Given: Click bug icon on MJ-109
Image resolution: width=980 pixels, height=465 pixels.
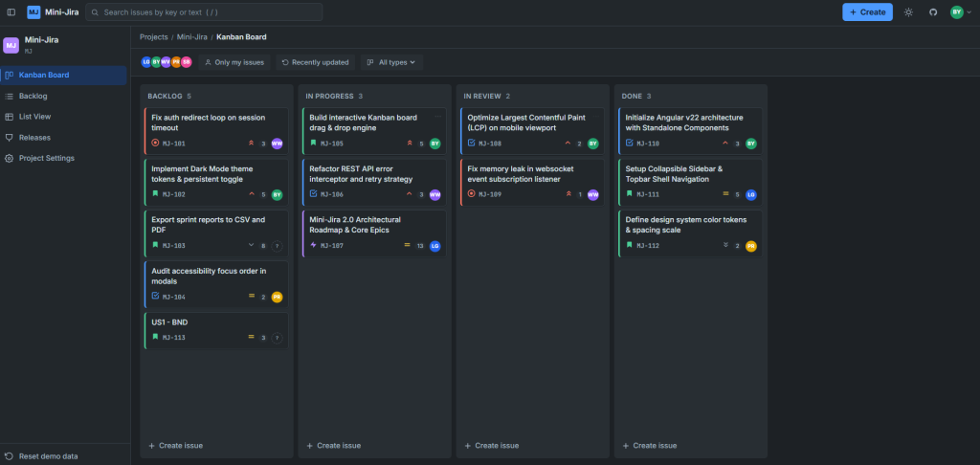Looking at the screenshot, I should coord(472,194).
